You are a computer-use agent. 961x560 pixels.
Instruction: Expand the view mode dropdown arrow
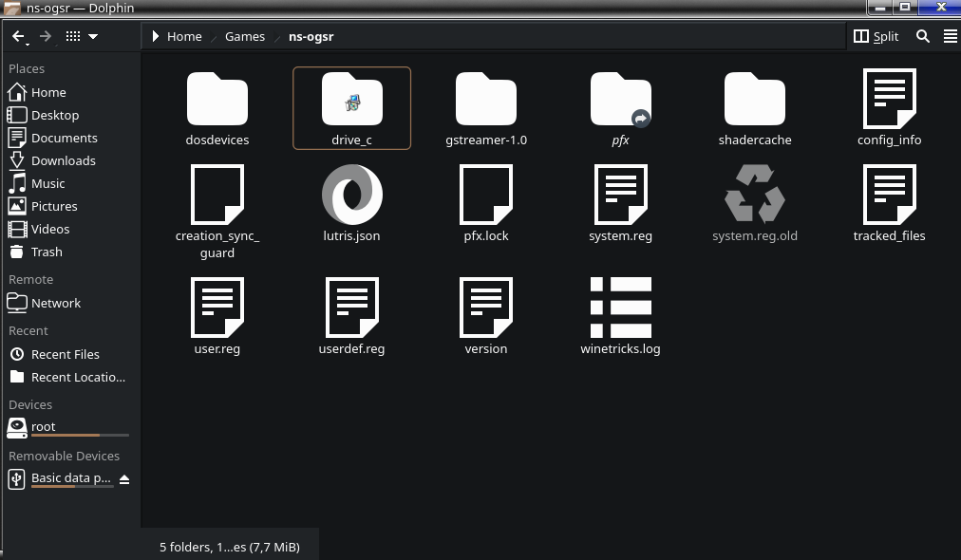pyautogui.click(x=93, y=36)
